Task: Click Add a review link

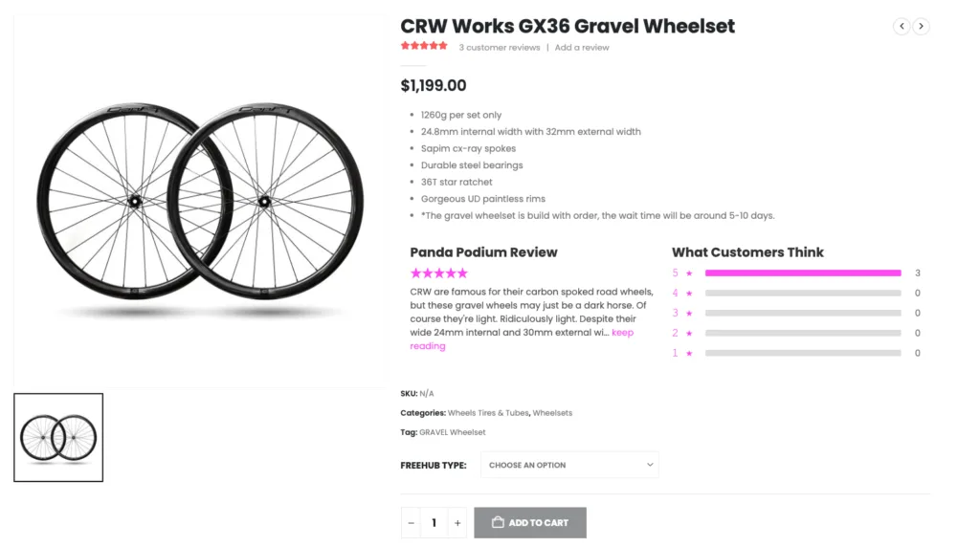Action: 582,48
